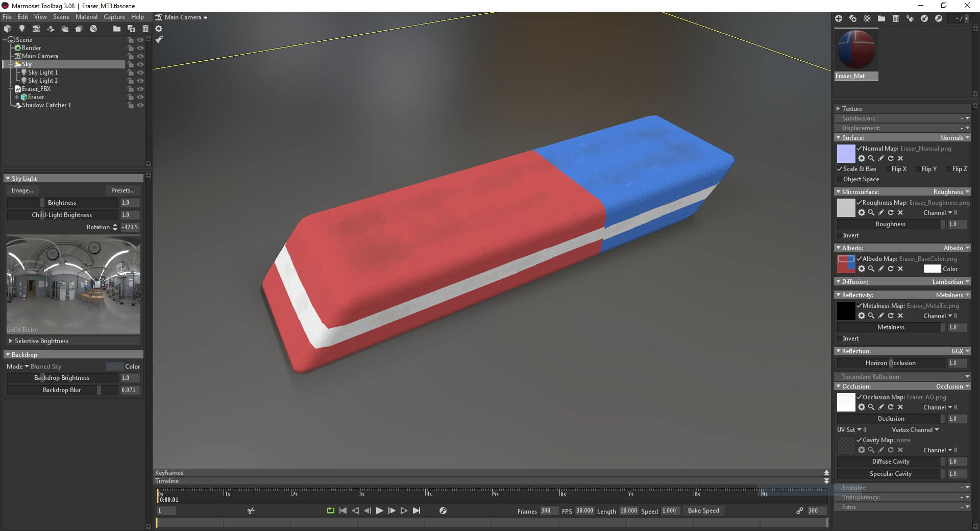
Task: Click scissors icon in timeline bar
Action: (251, 511)
